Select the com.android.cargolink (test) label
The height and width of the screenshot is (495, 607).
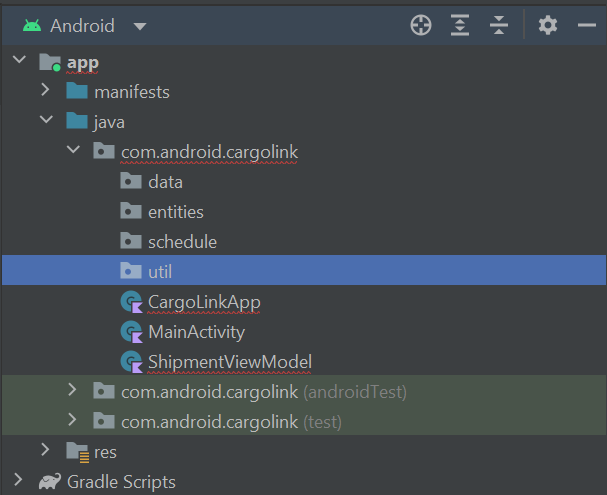pos(231,422)
